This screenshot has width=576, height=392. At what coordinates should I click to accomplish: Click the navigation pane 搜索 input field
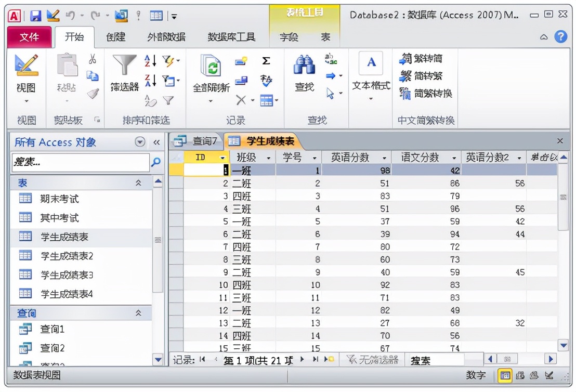pos(81,162)
